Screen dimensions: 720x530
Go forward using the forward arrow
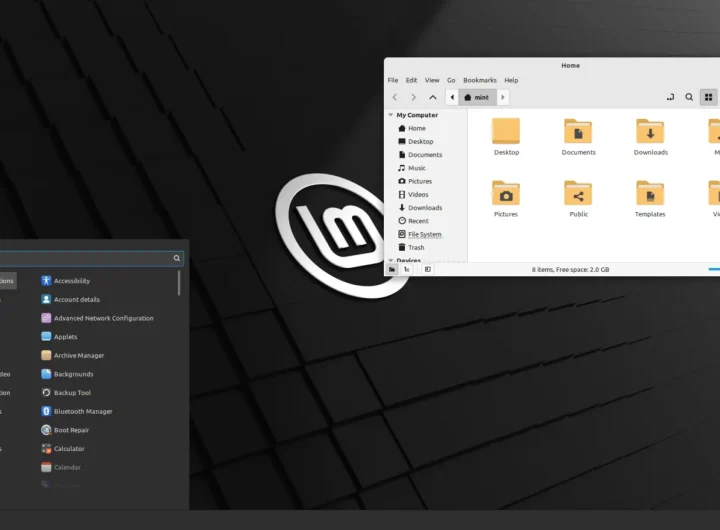(413, 97)
